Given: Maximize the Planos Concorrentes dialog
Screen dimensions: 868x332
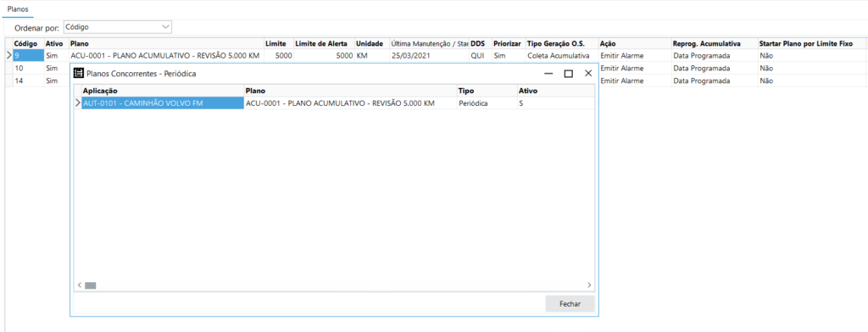Looking at the screenshot, I should pos(568,74).
